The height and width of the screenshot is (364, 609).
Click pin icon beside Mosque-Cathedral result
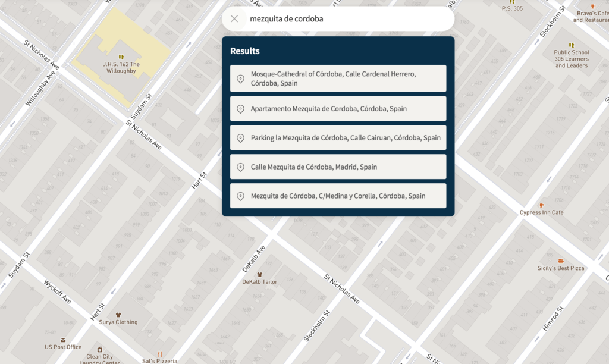pos(241,79)
